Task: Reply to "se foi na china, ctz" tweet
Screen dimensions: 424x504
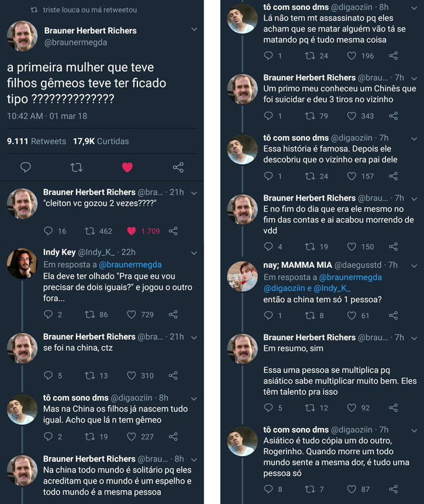Action: (x=49, y=375)
